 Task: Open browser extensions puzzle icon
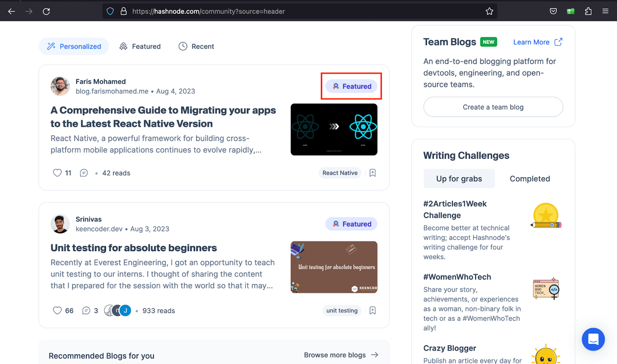tap(588, 11)
